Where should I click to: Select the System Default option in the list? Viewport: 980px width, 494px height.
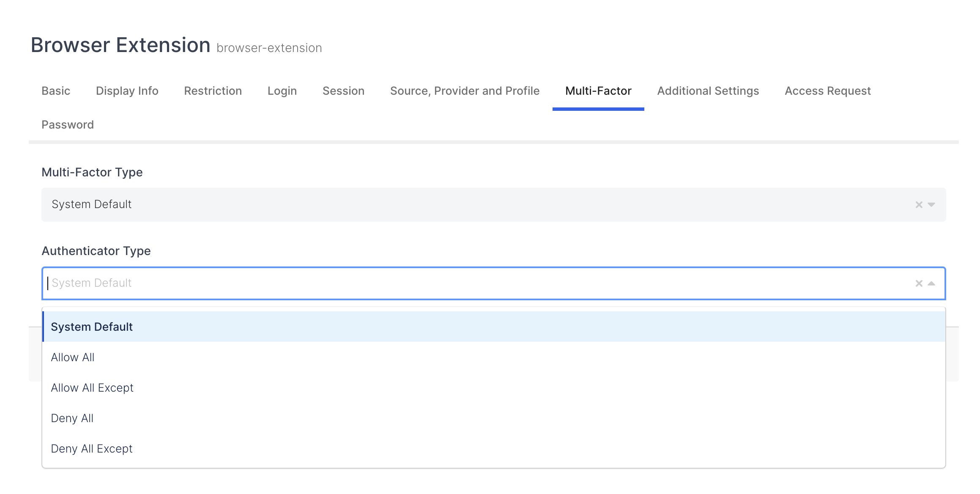[92, 327]
